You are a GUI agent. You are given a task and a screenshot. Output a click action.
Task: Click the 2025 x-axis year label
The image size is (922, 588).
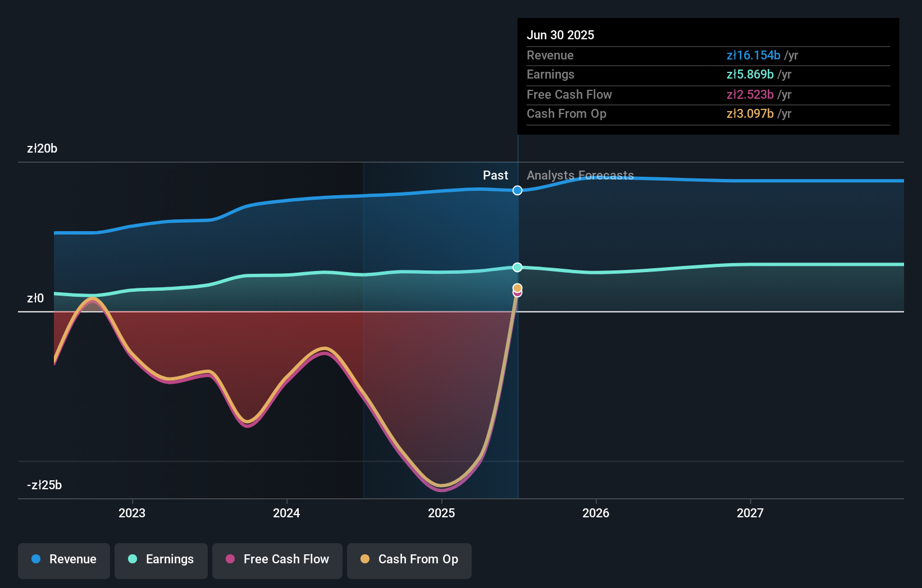pos(441,513)
